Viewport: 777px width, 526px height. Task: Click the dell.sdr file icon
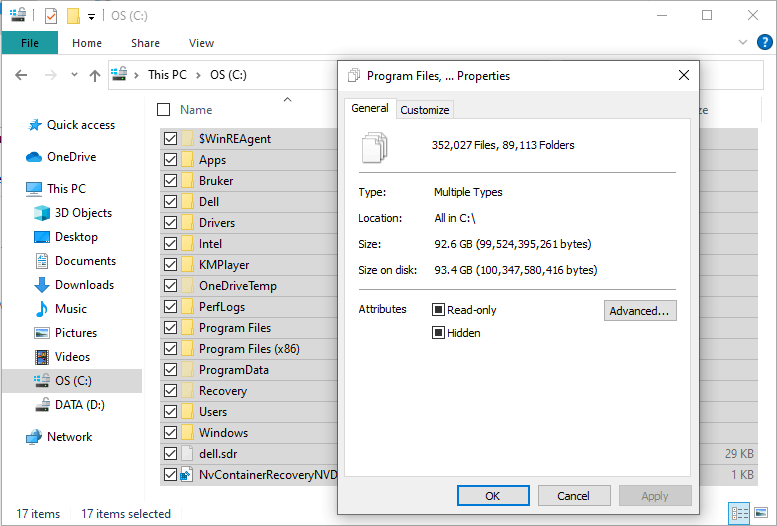point(187,454)
